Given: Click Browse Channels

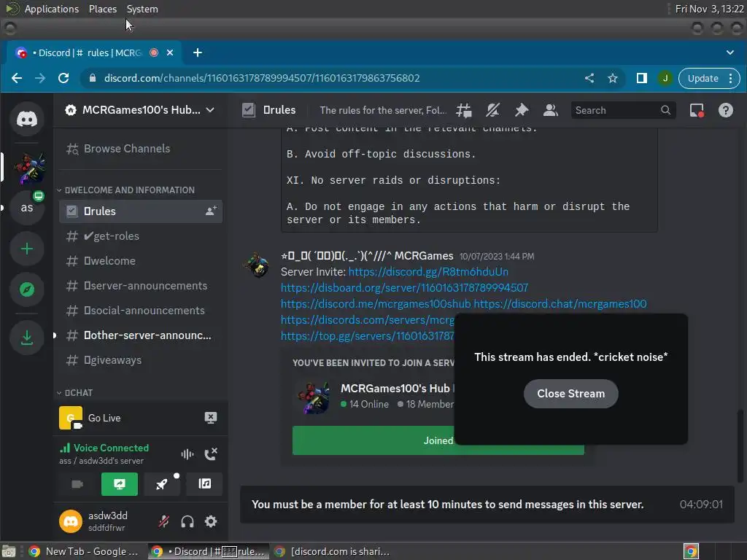Looking at the screenshot, I should pyautogui.click(x=141, y=149).
